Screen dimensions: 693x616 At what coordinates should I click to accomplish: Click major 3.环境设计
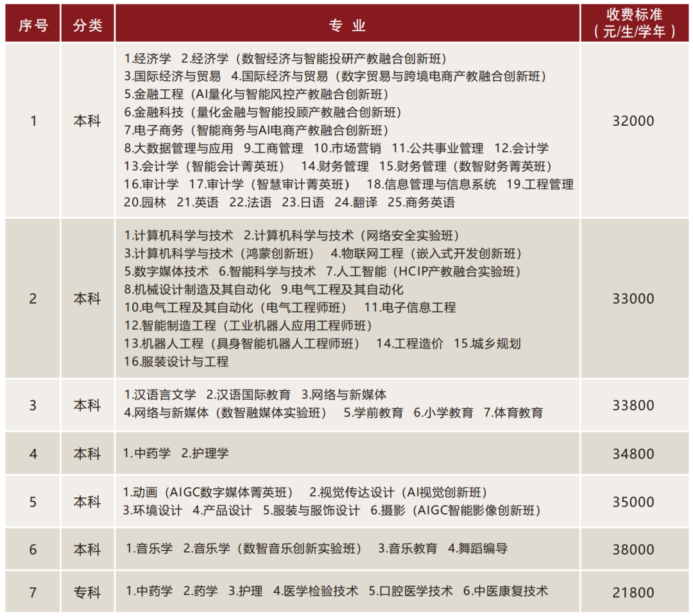click(x=153, y=511)
